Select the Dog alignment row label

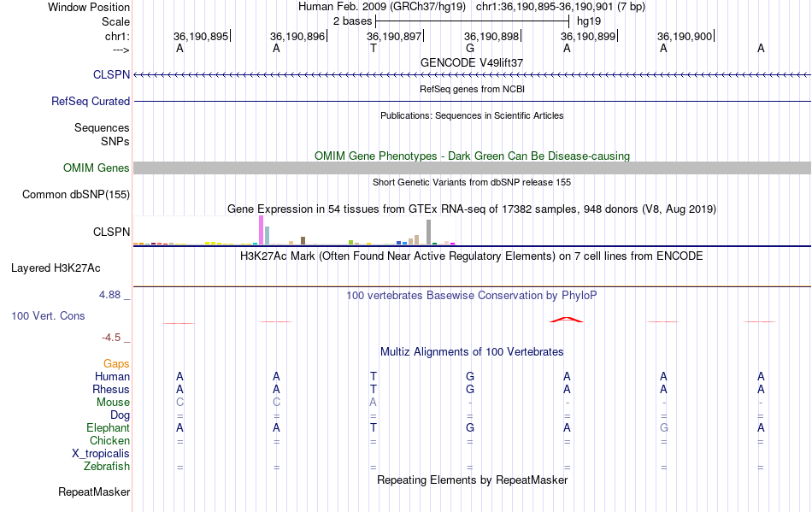click(x=121, y=415)
